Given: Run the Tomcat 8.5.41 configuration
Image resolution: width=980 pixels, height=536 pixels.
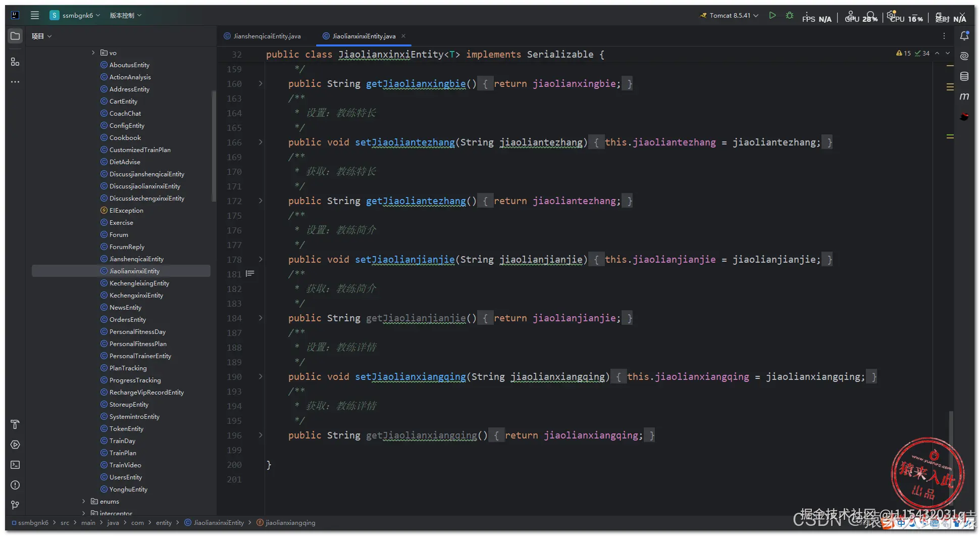Looking at the screenshot, I should [772, 16].
